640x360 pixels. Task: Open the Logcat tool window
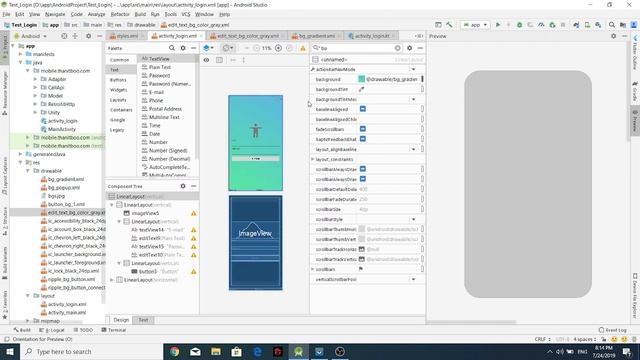click(x=52, y=330)
